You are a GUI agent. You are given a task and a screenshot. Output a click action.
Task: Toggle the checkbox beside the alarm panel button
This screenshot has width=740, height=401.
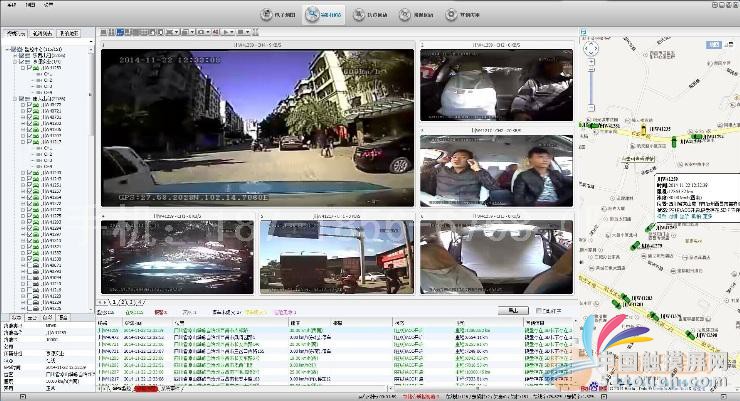[539, 310]
